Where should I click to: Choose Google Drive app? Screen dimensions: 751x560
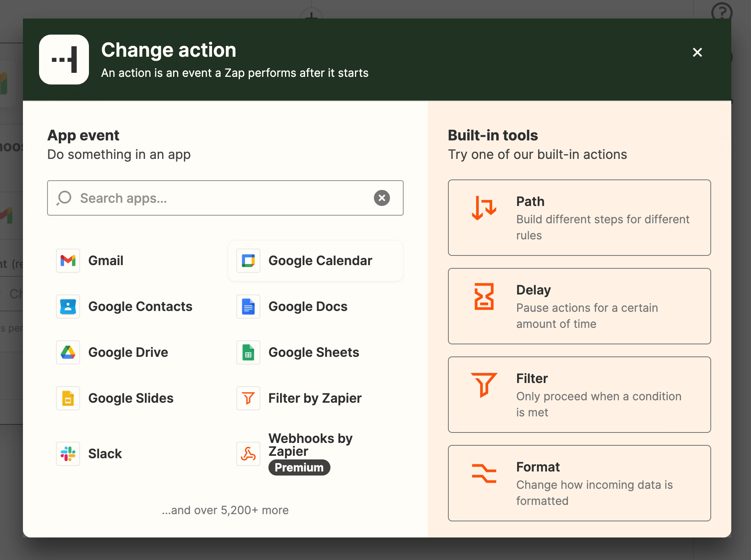click(x=135, y=352)
